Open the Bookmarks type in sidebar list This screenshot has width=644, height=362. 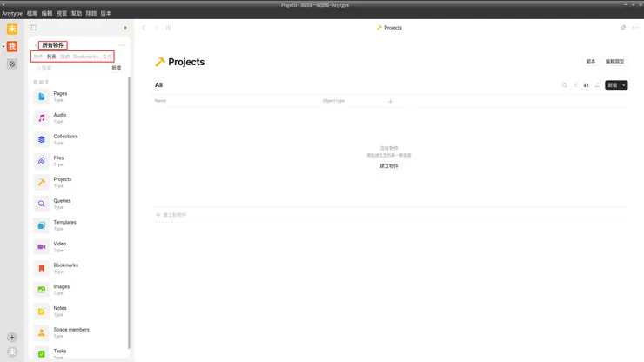pyautogui.click(x=80, y=268)
